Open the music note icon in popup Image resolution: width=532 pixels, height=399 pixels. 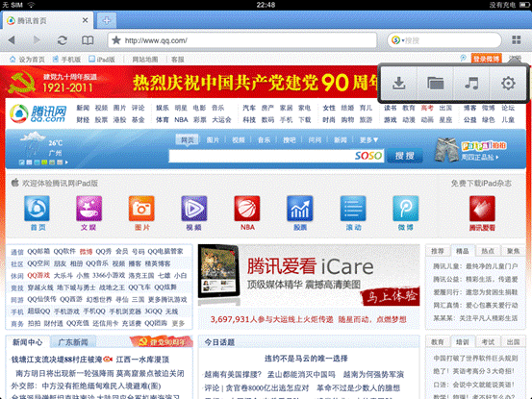pyautogui.click(x=471, y=83)
